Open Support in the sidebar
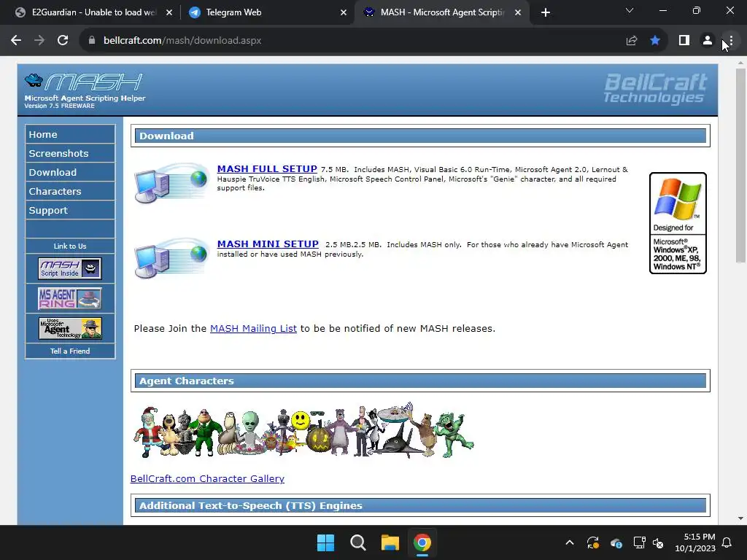Screen dimensions: 747x560 [x=70, y=211]
